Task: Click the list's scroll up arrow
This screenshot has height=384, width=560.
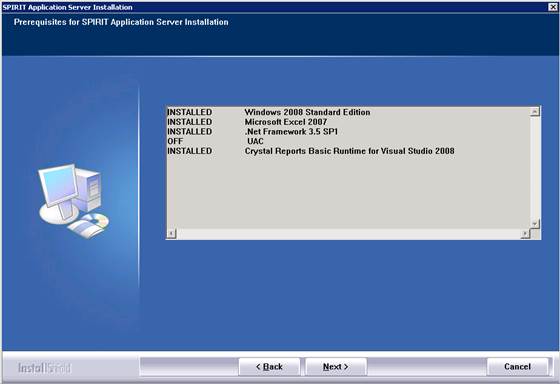Action: click(535, 112)
